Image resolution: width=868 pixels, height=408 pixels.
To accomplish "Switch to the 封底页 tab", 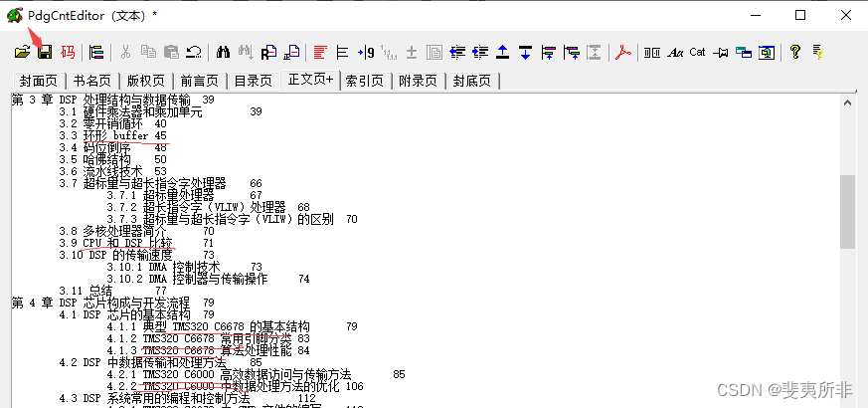I will tap(472, 81).
